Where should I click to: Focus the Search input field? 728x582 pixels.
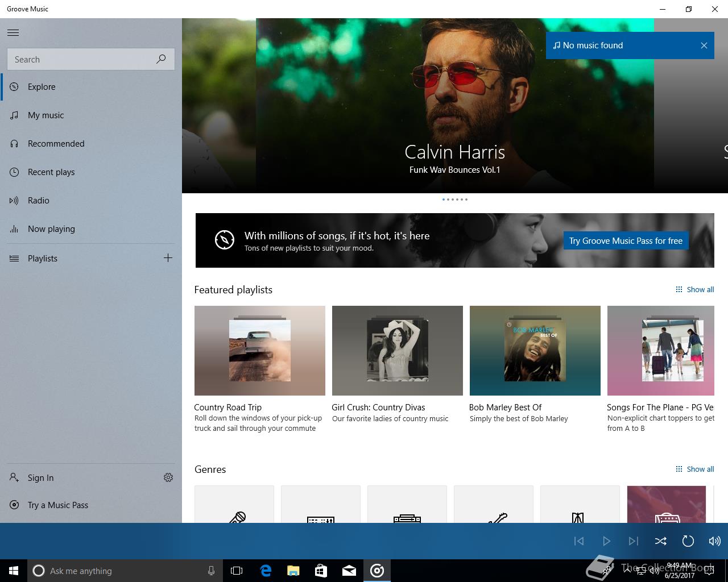coord(91,59)
